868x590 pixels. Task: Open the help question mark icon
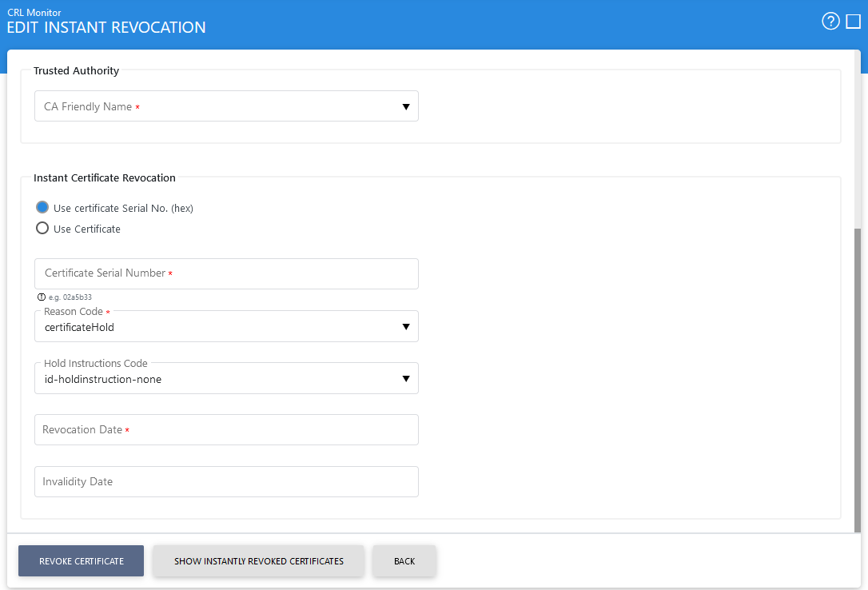pos(830,22)
